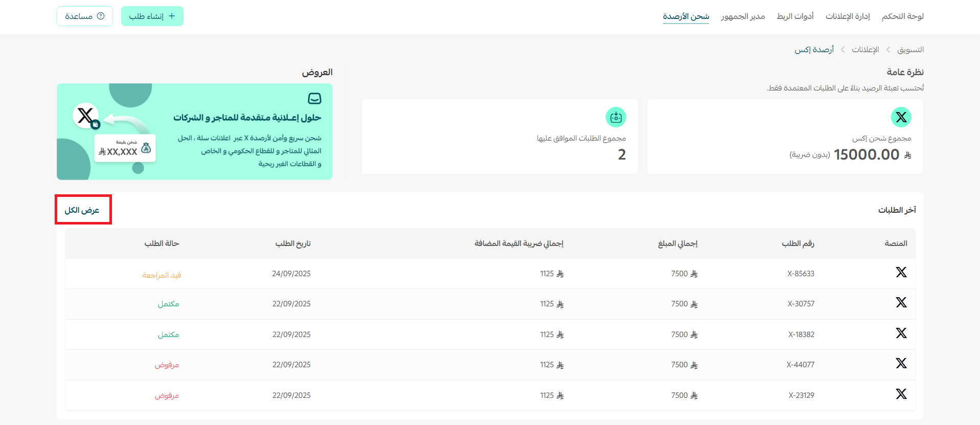Image resolution: width=980 pixels, height=425 pixels.
Task: Go to أدوات الربط tab
Action: point(795,16)
